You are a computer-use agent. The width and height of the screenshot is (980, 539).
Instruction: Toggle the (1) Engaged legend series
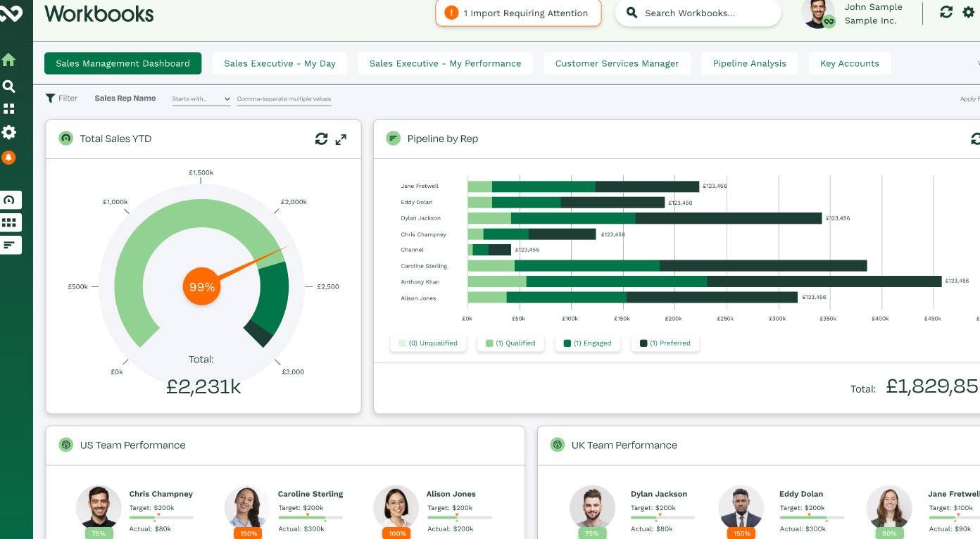587,343
